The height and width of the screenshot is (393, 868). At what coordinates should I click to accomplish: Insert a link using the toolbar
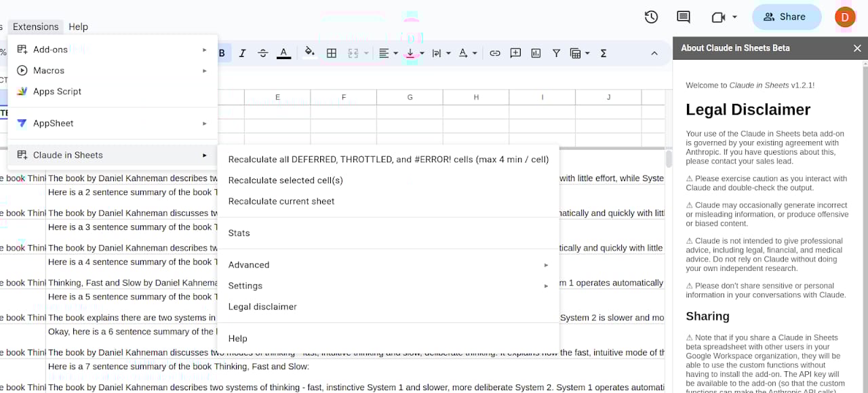(495, 53)
